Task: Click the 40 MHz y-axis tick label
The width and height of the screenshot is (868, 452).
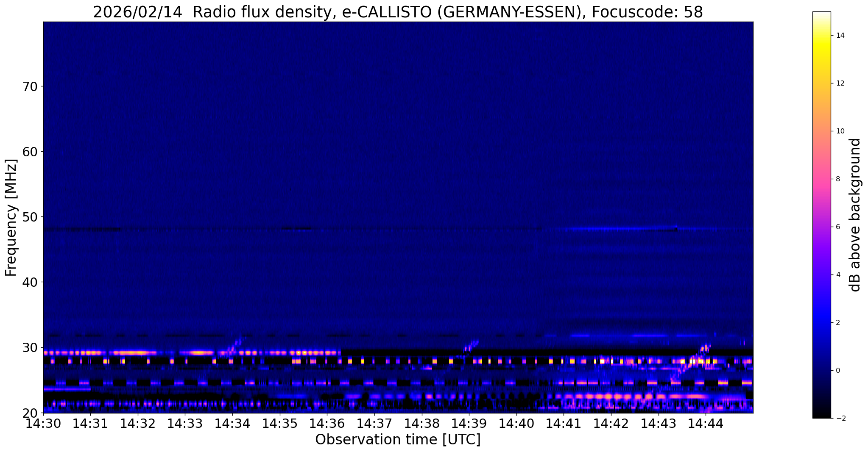Action: (x=29, y=282)
